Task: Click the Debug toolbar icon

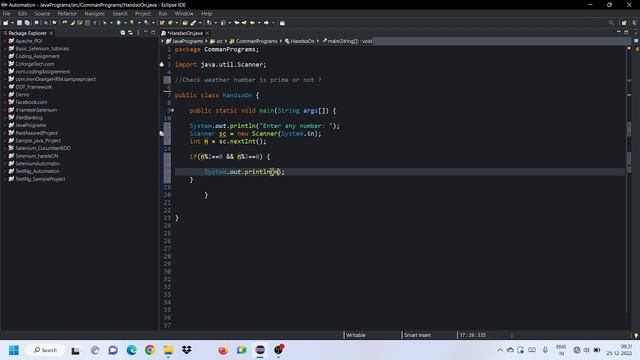Action: tap(105, 23)
